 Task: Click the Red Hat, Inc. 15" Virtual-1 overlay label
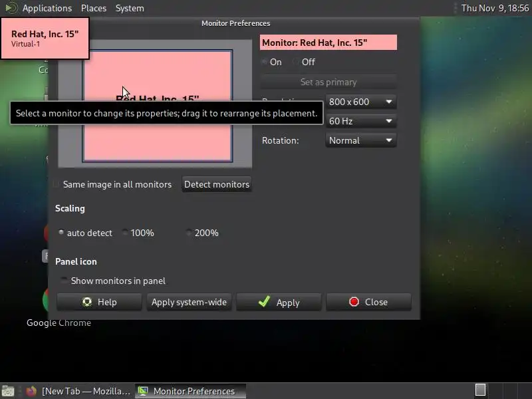tap(45, 39)
